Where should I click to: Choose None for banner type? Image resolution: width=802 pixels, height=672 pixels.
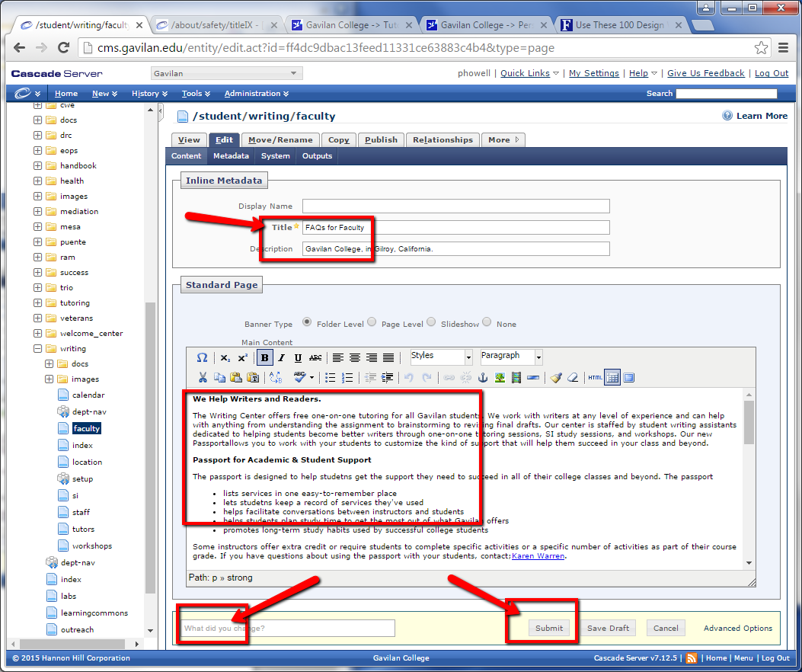click(487, 322)
